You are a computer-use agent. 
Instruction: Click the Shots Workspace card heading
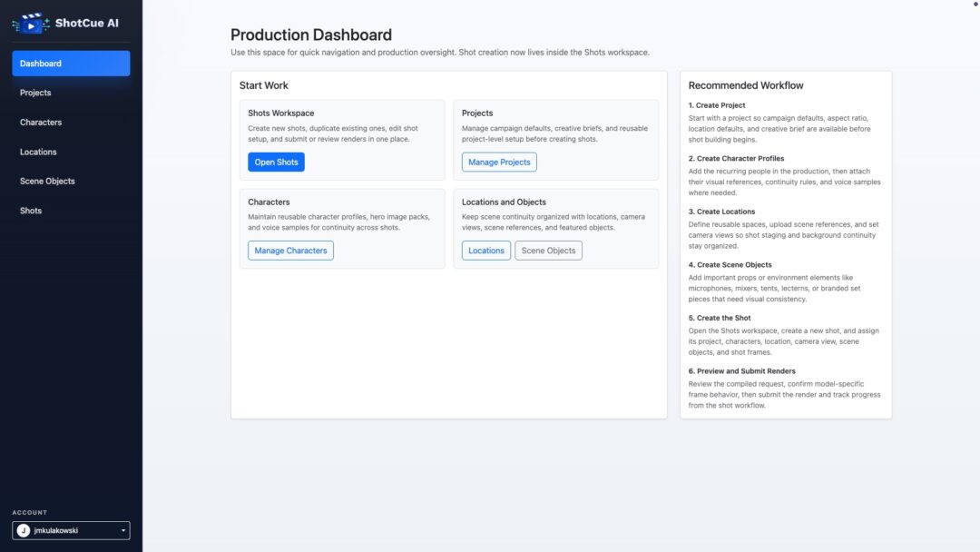click(281, 113)
